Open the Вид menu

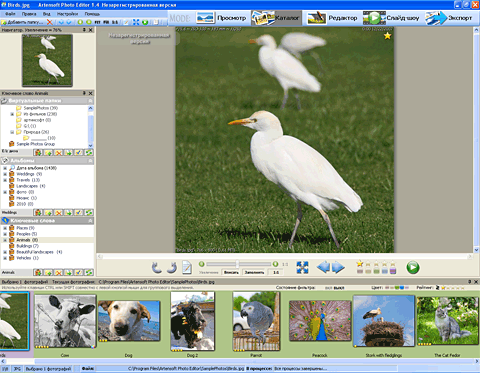pyautogui.click(x=47, y=14)
